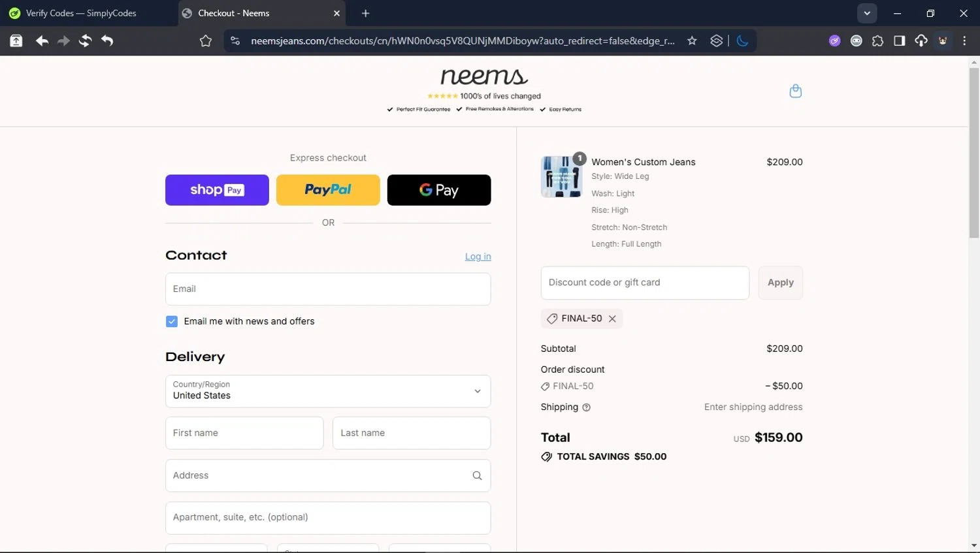Open the browser three-dot menu
The image size is (980, 553).
964,40
